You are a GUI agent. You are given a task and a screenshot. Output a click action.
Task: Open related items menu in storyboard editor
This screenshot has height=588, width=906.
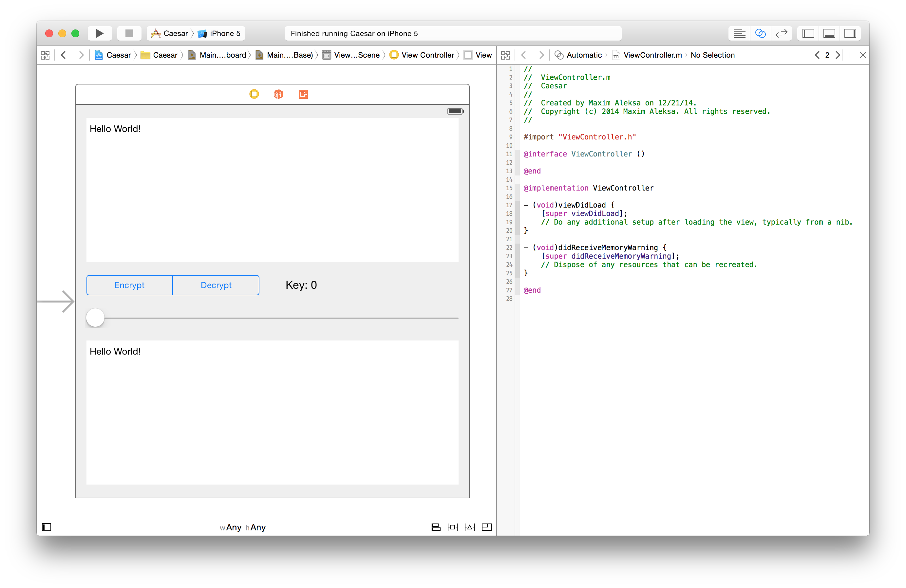[45, 55]
